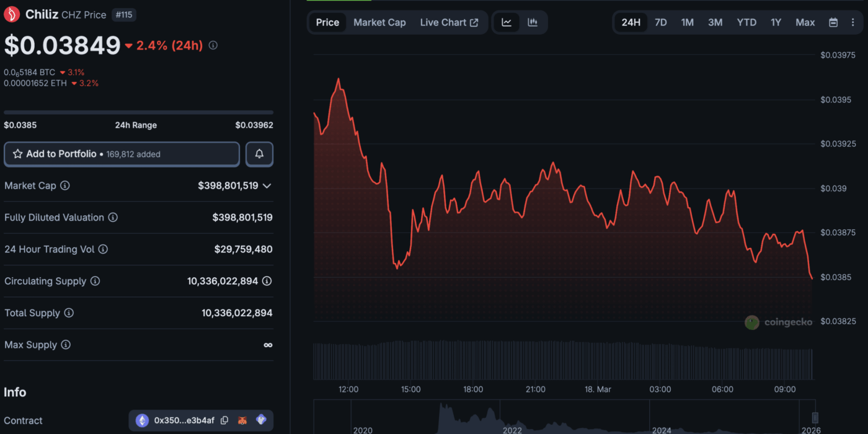Click the Add to Portfolio button
This screenshot has width=868, height=434.
(x=122, y=154)
